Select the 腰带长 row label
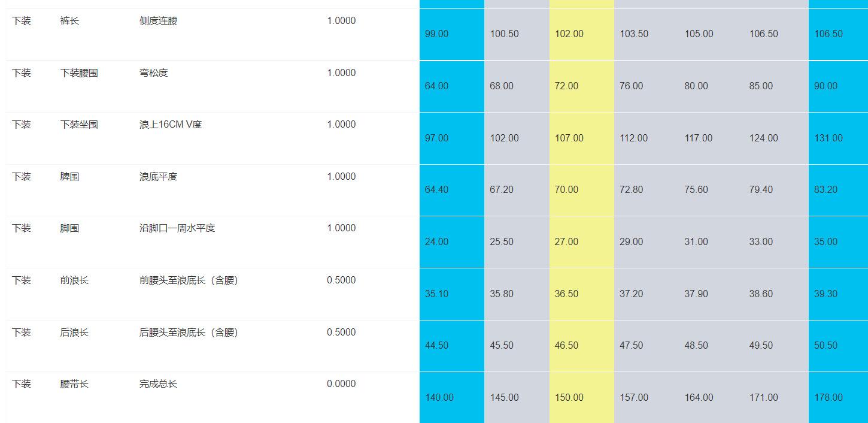This screenshot has width=868, height=423. (74, 384)
